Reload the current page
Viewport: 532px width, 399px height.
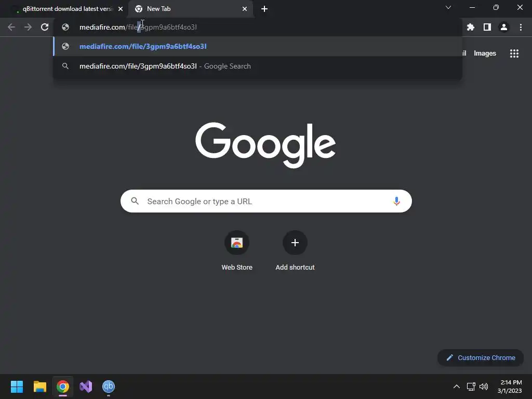[45, 27]
